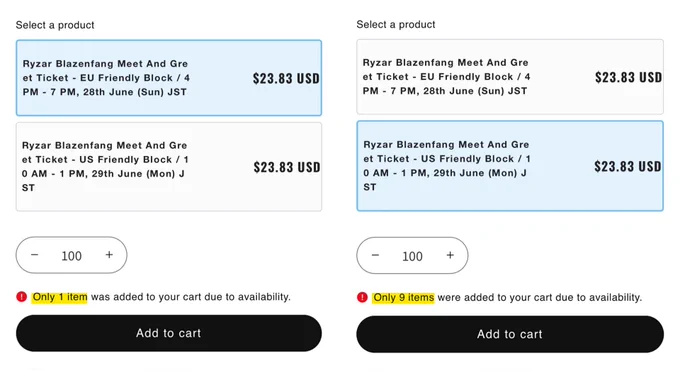Decrease quantity in right panel with minus

[376, 255]
